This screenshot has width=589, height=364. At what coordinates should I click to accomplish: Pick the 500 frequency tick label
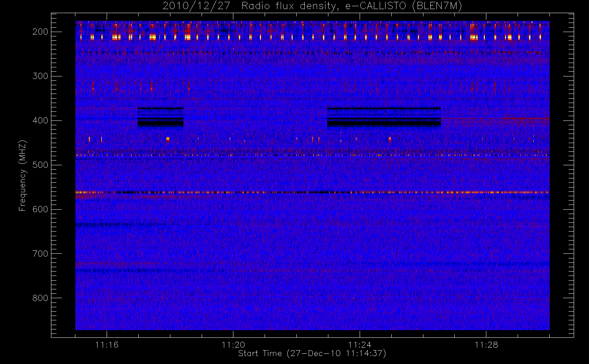[x=40, y=165]
